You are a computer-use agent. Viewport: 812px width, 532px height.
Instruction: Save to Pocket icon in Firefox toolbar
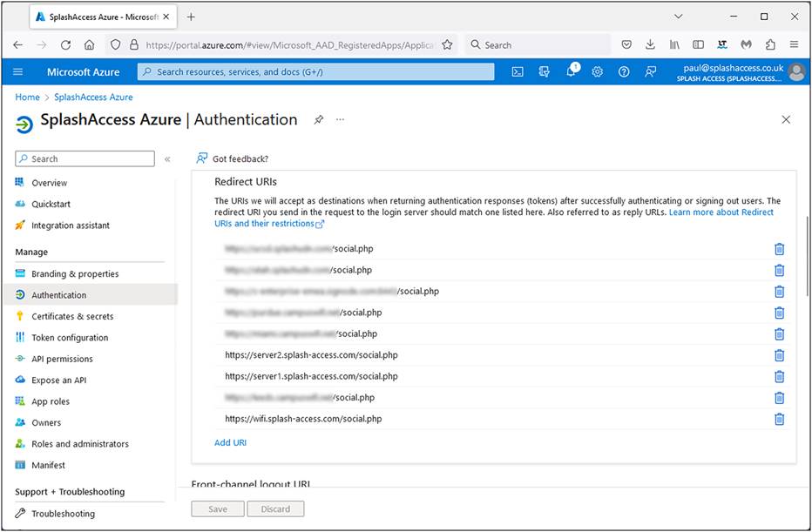coord(626,45)
